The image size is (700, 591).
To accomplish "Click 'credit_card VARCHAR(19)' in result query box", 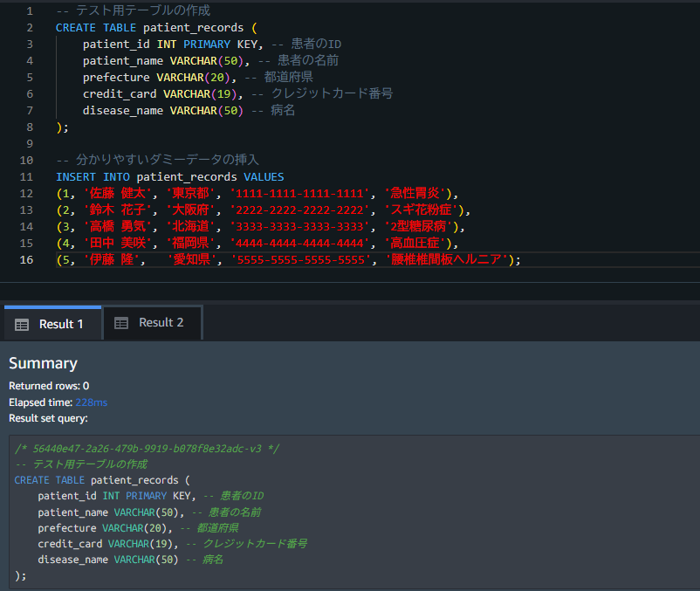I will click(x=105, y=544).
